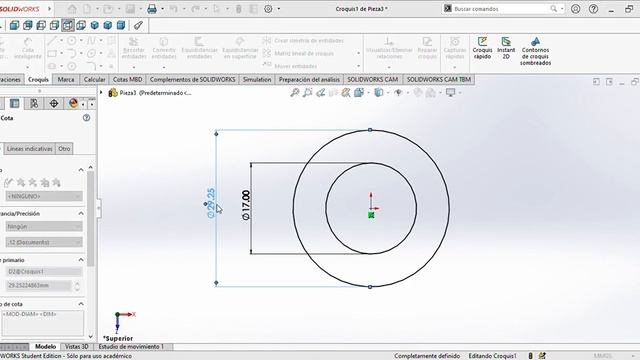Open the Help question mark icon
640x360 pixels.
593,9
